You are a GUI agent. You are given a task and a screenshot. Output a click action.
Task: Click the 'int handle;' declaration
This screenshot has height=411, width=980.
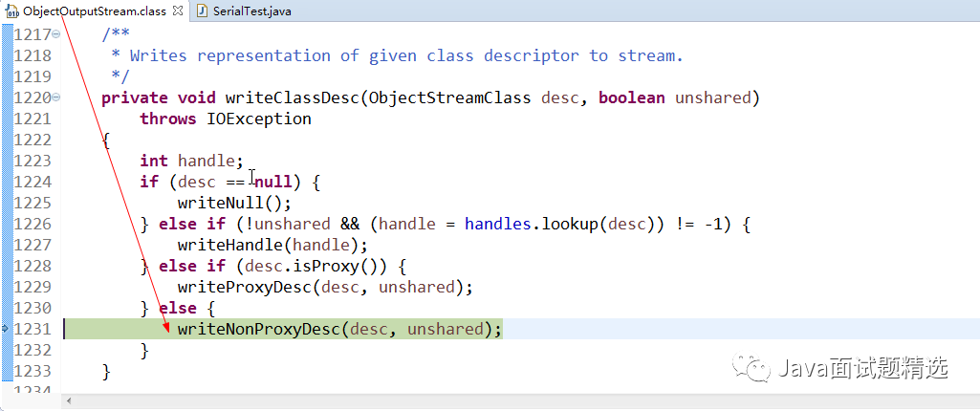point(191,162)
